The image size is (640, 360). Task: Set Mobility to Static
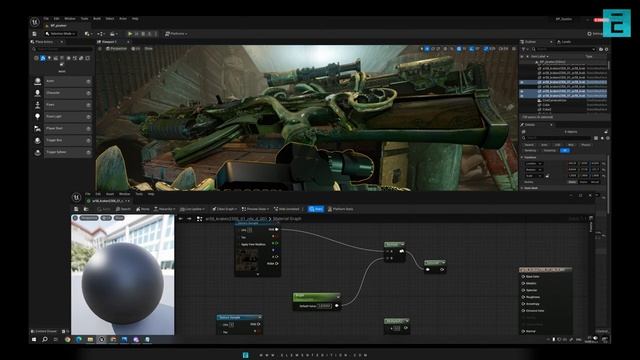[x=572, y=182]
